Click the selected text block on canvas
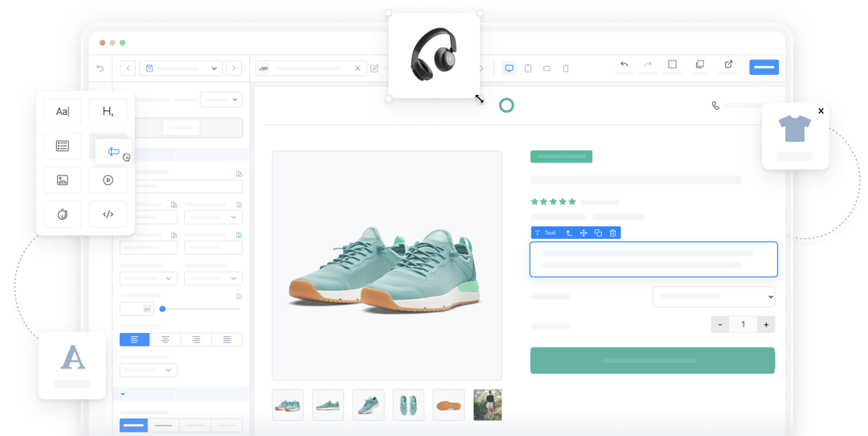Viewport: 868px width, 436px height. tap(653, 259)
